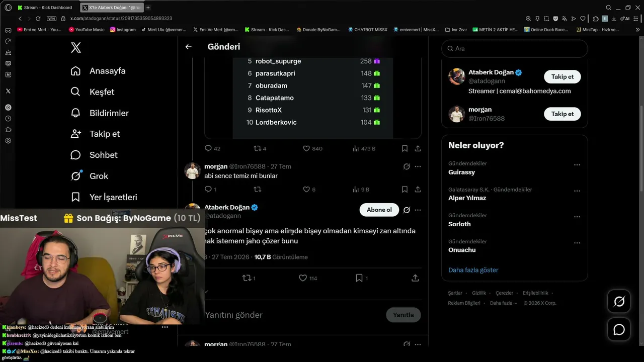
Task: Open more options on morgan's 27 Tem post
Action: 418,166
